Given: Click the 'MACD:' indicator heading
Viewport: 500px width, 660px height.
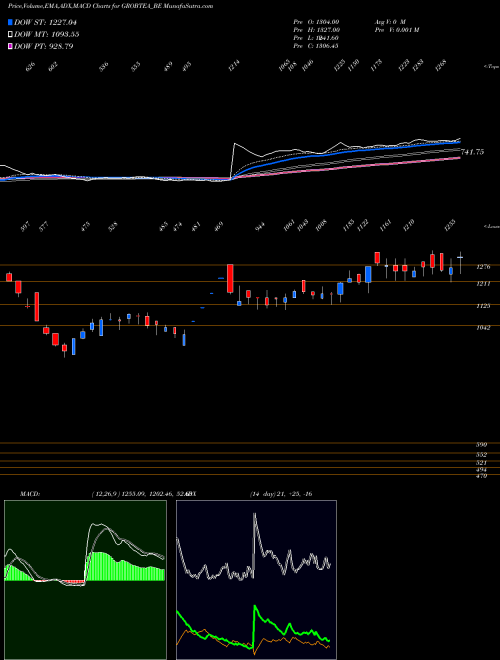Looking at the screenshot, I should click(30, 494).
